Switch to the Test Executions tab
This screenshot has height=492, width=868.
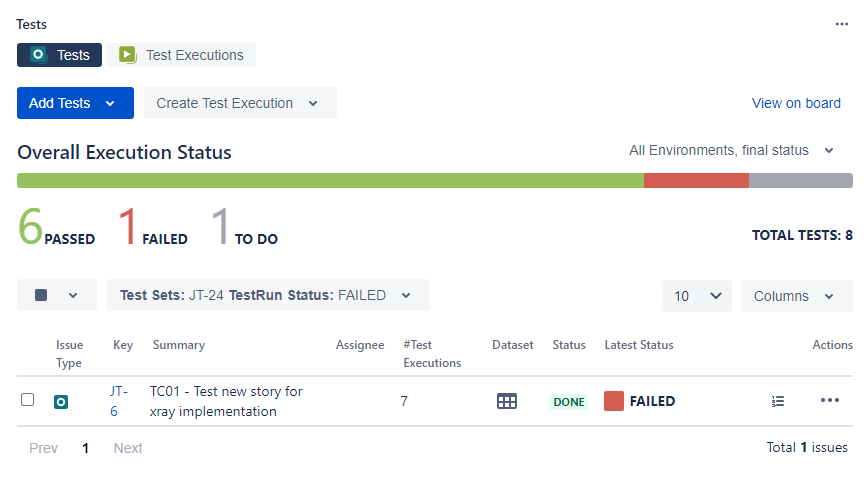[193, 55]
